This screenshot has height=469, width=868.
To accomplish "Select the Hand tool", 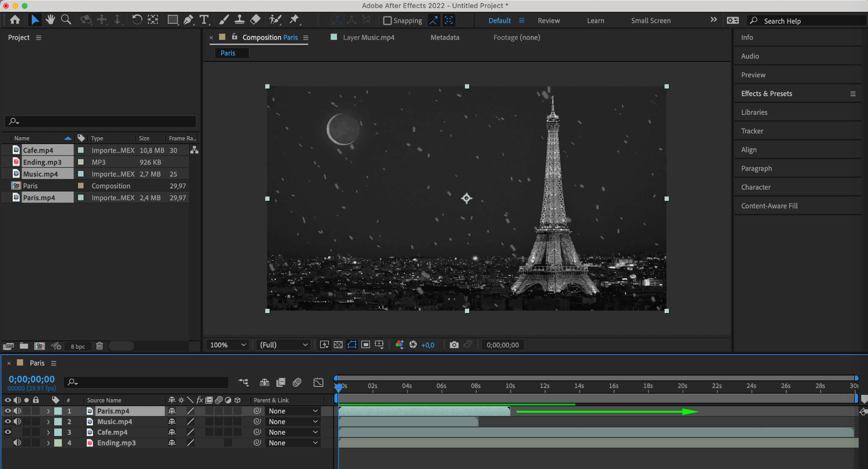I will tap(50, 19).
